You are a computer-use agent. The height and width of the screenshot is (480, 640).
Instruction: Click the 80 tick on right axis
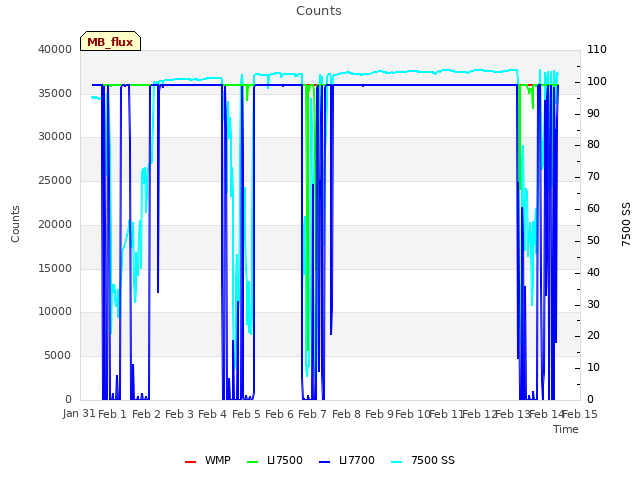[x=593, y=144]
